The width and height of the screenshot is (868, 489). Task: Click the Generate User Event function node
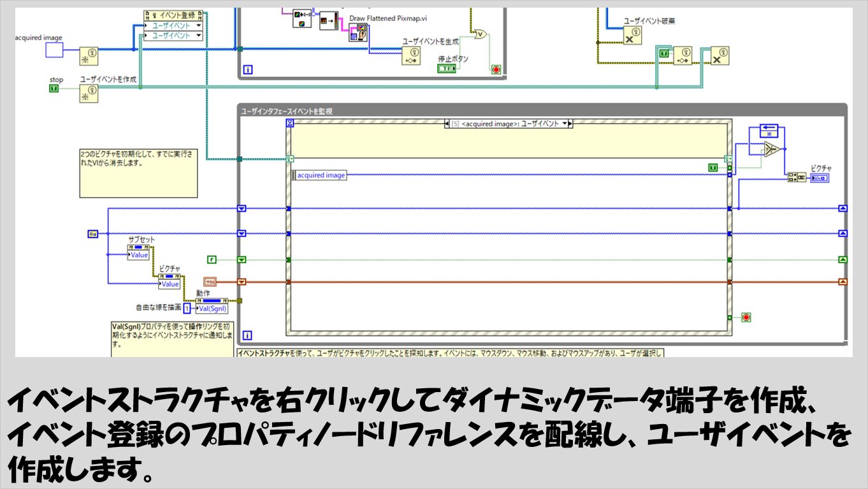coord(411,56)
